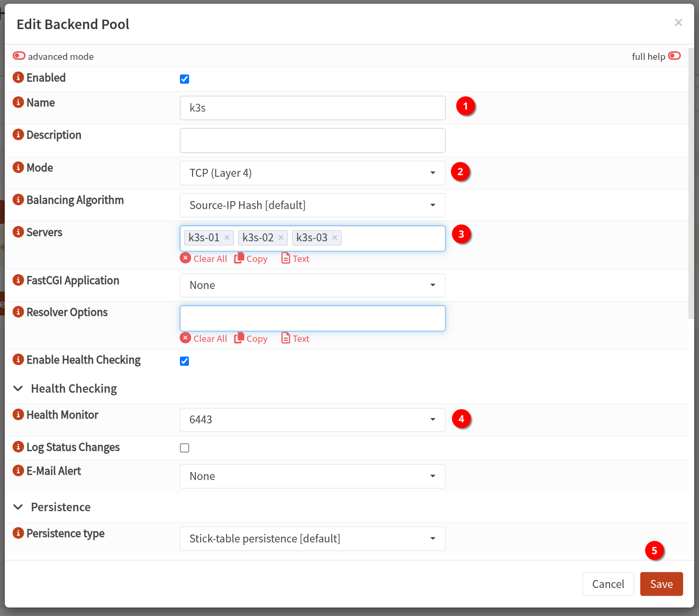The width and height of the screenshot is (699, 616).
Task: Collapse the Persistence section
Action: pyautogui.click(x=19, y=508)
